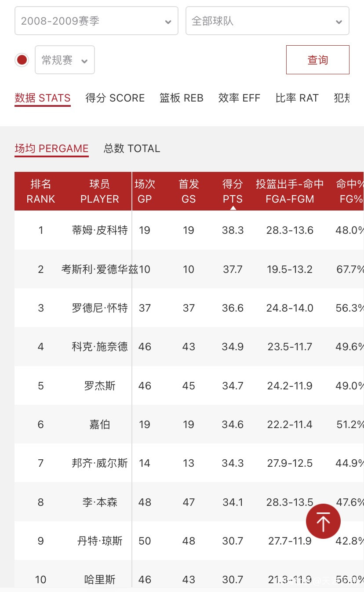Select the 数据 STATS tab
Screen dimensions: 364x592
tap(43, 98)
